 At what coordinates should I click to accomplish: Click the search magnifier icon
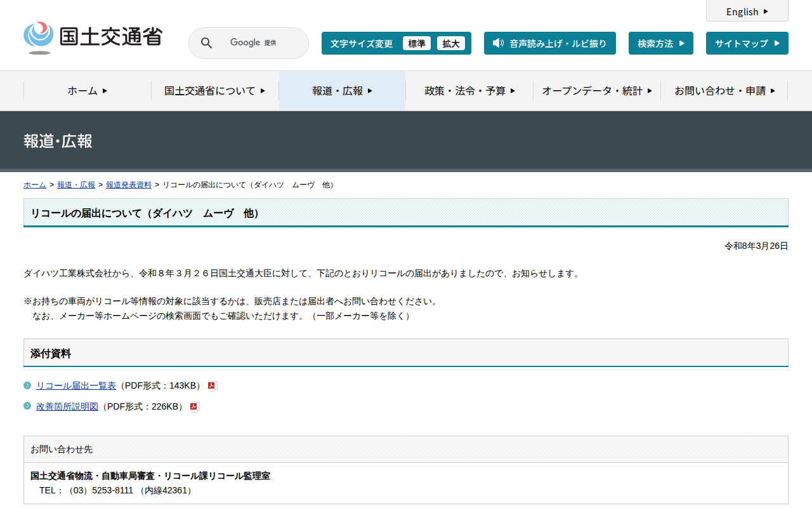pyautogui.click(x=207, y=43)
